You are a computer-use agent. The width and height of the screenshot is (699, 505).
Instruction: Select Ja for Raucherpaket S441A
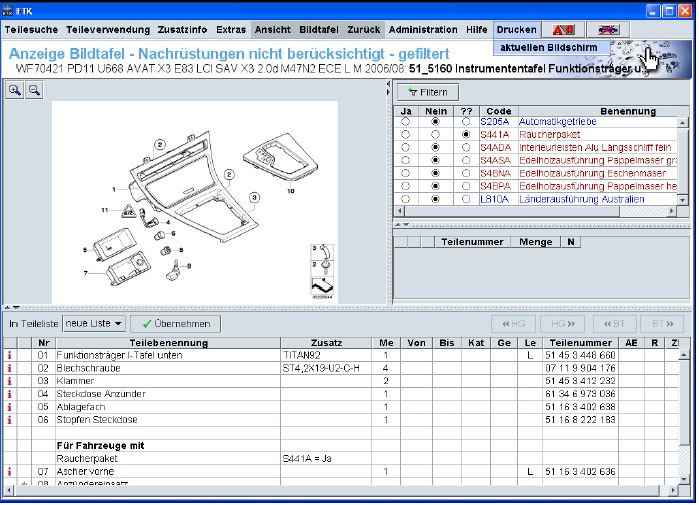click(405, 134)
